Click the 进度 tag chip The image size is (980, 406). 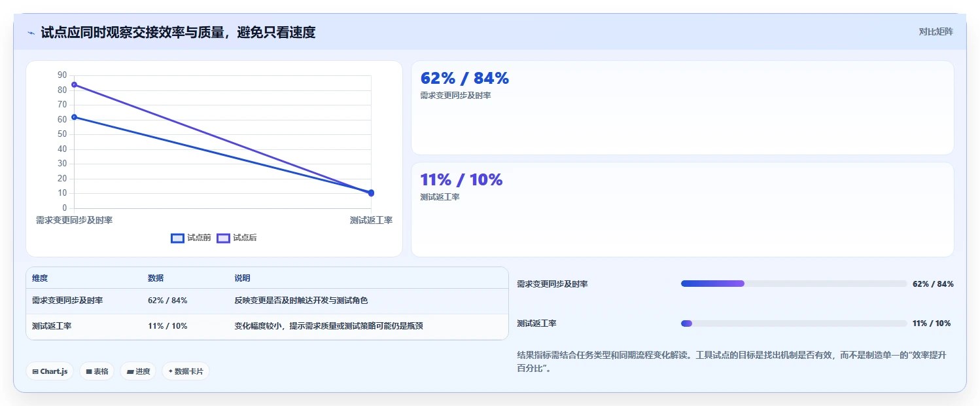click(138, 371)
